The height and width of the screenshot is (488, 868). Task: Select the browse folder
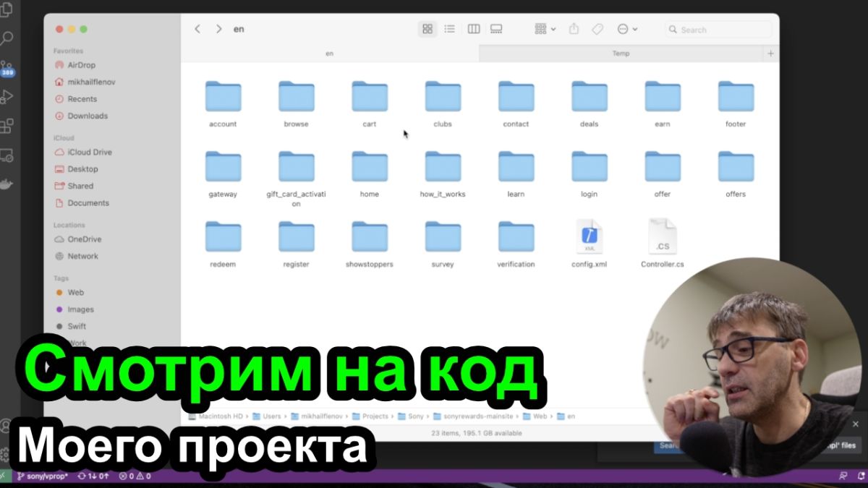296,97
